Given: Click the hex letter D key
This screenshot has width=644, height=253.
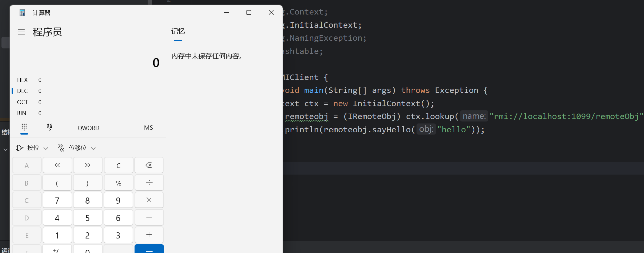Looking at the screenshot, I should click(x=27, y=218).
